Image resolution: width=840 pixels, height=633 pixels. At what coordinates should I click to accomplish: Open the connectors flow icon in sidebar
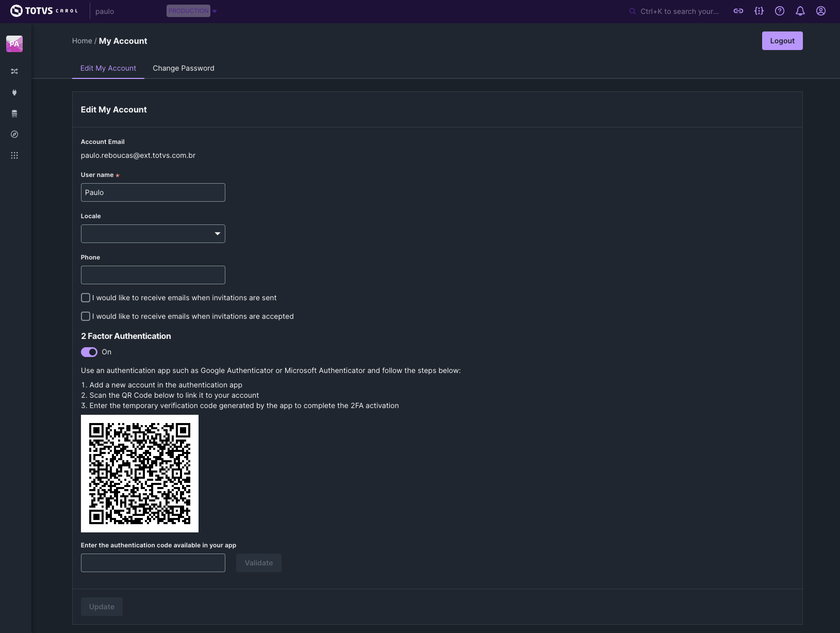click(x=14, y=71)
